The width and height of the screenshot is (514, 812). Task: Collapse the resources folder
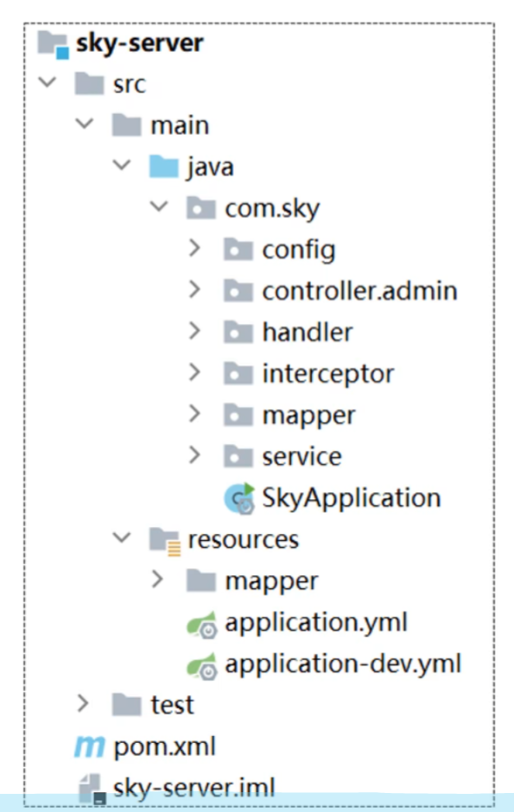tap(122, 537)
